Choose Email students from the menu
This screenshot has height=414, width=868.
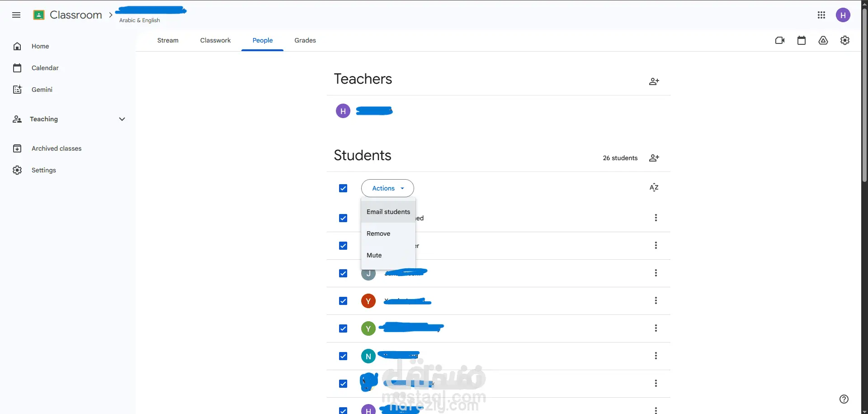coord(388,212)
